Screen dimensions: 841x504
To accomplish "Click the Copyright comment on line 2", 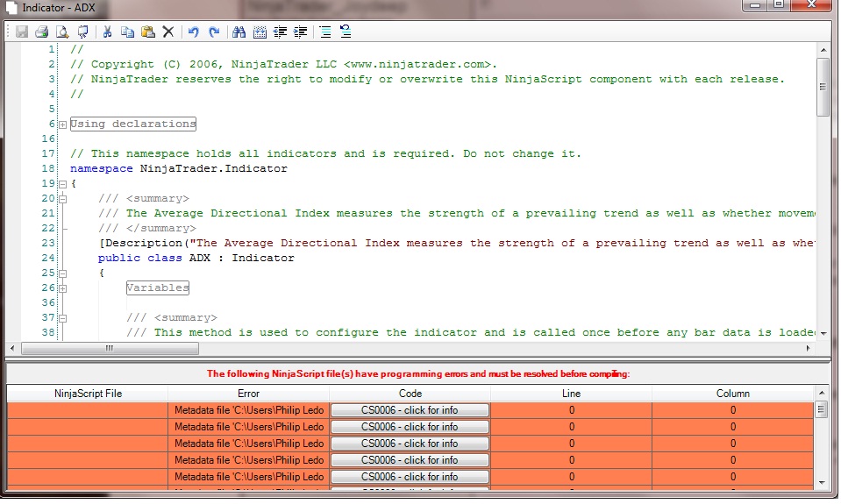I will coord(284,64).
